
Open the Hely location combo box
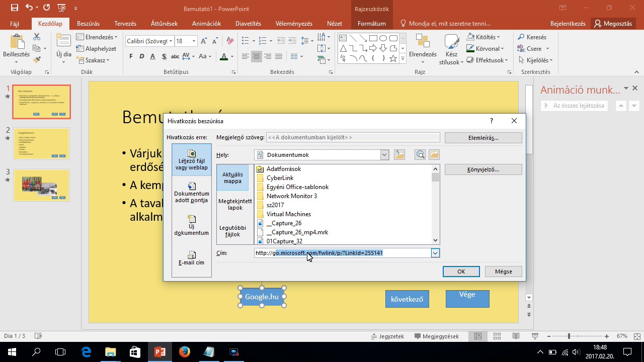coord(322,155)
